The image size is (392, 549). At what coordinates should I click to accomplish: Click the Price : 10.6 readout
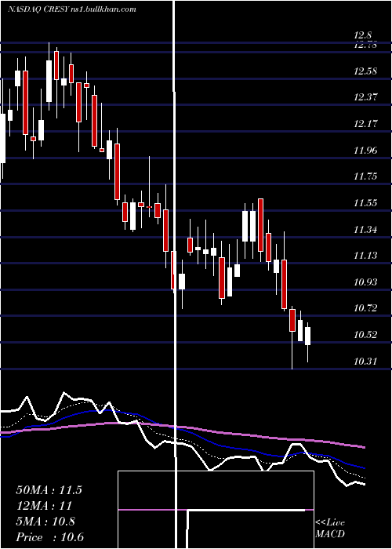coord(49,537)
